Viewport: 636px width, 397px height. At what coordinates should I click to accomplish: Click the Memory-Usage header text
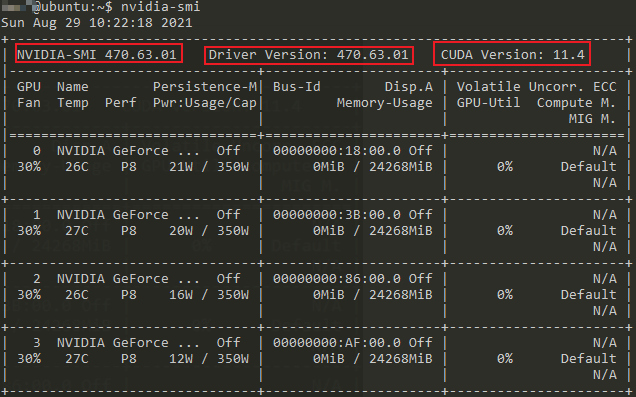[x=385, y=103]
